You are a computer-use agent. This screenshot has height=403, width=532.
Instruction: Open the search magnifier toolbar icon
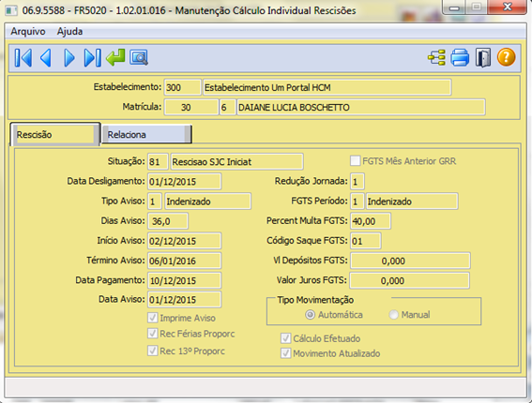coord(139,57)
